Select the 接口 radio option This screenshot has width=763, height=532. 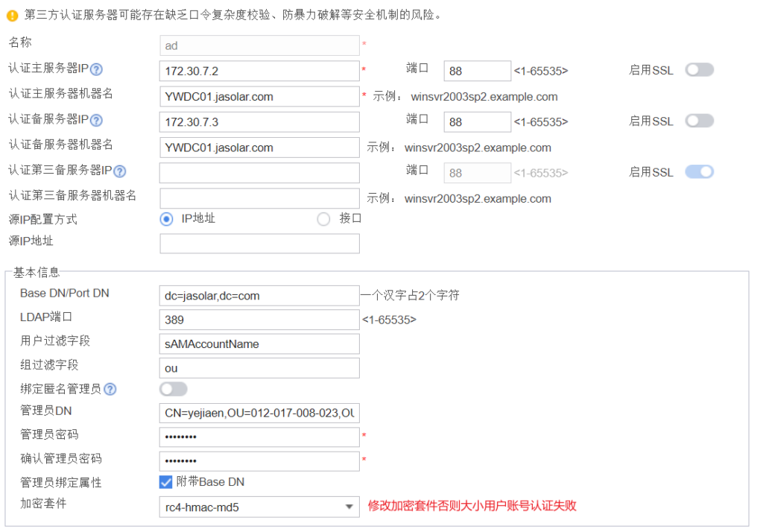(323, 219)
